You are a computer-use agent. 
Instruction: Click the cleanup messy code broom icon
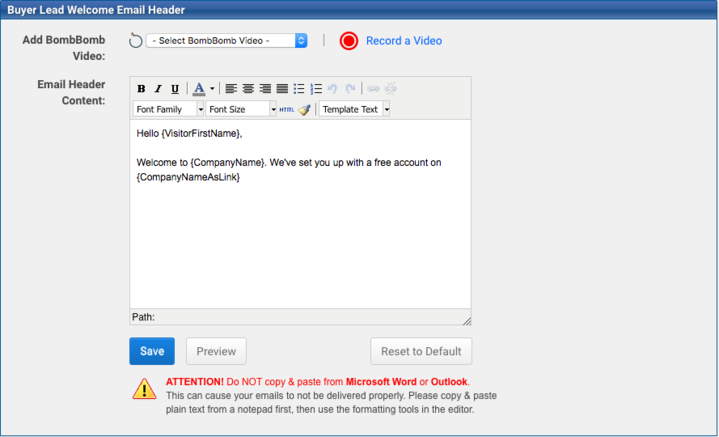pos(304,109)
